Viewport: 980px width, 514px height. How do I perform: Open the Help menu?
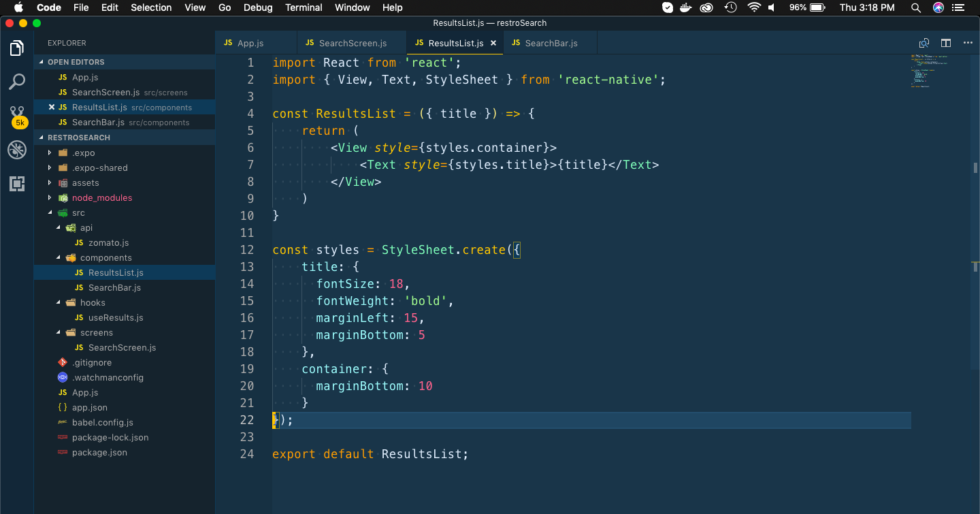coord(393,7)
